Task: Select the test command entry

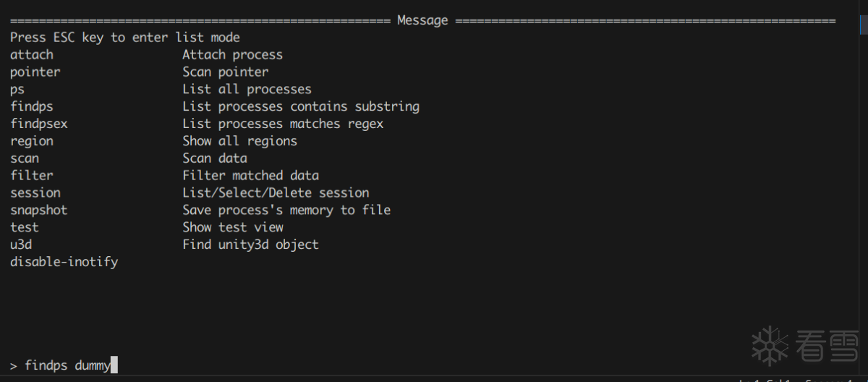Action: pyautogui.click(x=25, y=227)
